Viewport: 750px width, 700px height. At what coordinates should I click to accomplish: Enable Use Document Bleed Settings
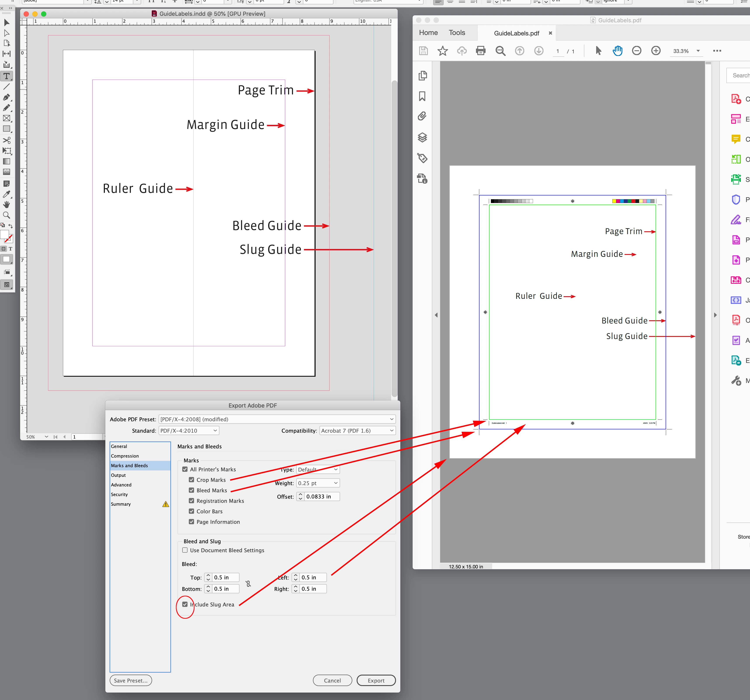pyautogui.click(x=185, y=550)
